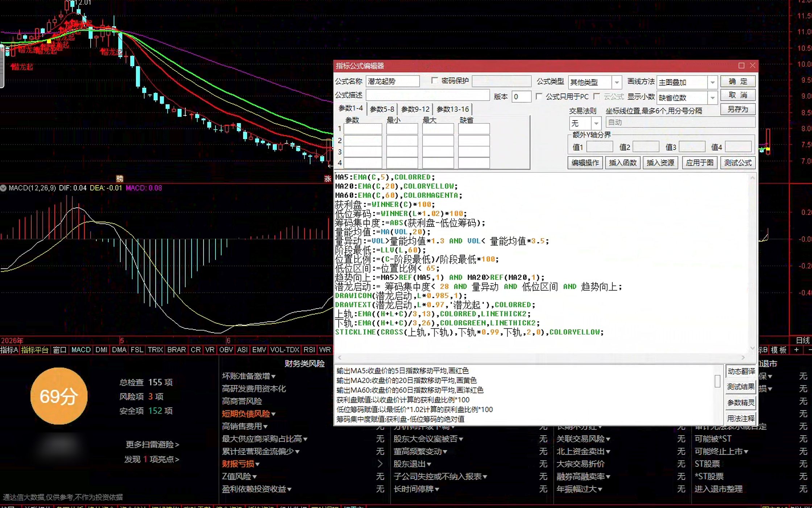Expand the 董高频繁变动 item

pyautogui.click(x=420, y=451)
